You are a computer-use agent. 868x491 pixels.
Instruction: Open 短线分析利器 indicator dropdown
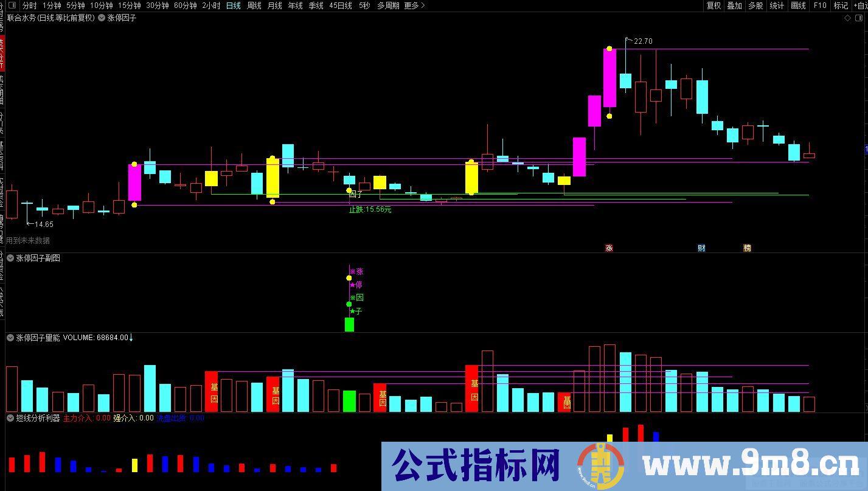10,418
